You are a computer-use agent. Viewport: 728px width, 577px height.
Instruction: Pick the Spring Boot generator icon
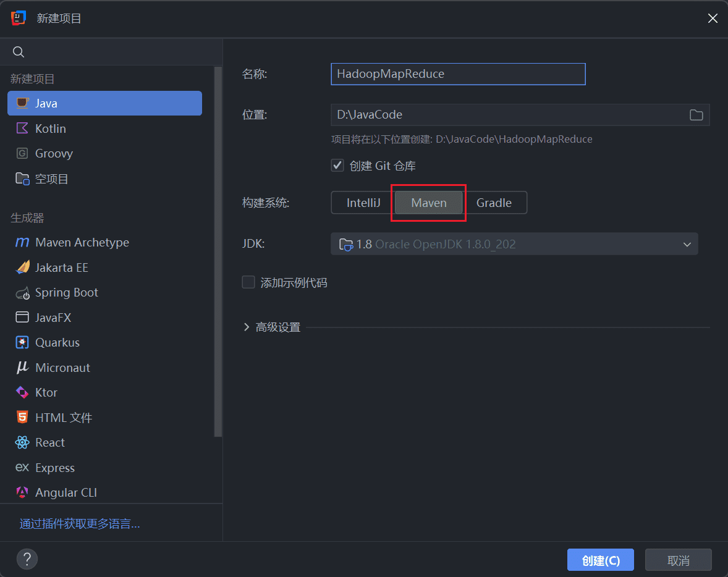[22, 293]
